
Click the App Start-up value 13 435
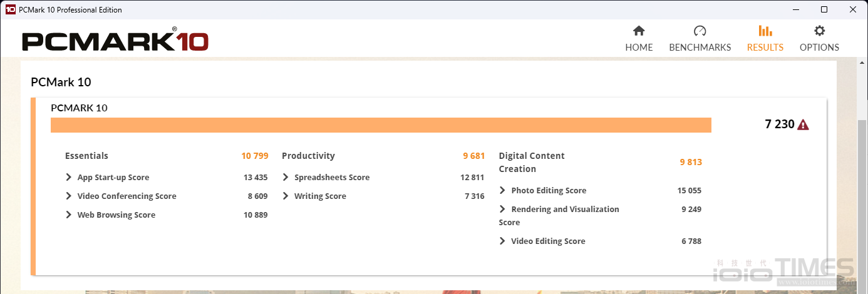pyautogui.click(x=256, y=178)
